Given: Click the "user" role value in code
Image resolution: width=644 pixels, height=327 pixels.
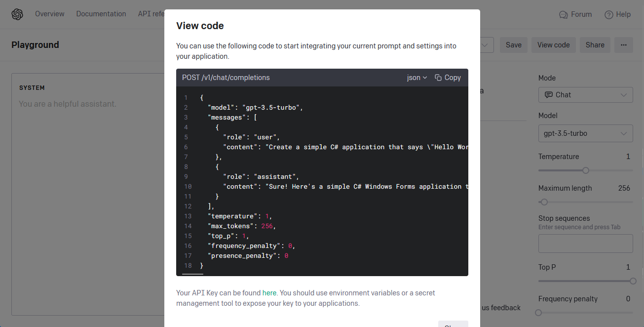Looking at the screenshot, I should point(265,137).
